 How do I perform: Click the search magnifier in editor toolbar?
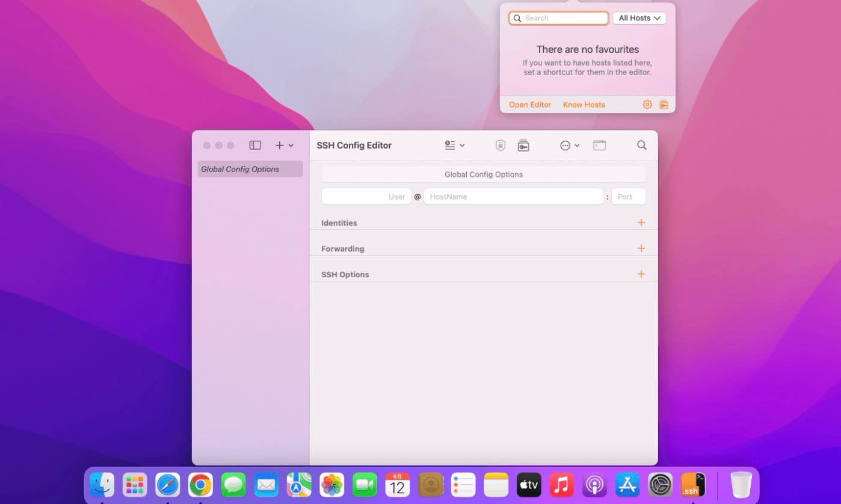click(642, 146)
